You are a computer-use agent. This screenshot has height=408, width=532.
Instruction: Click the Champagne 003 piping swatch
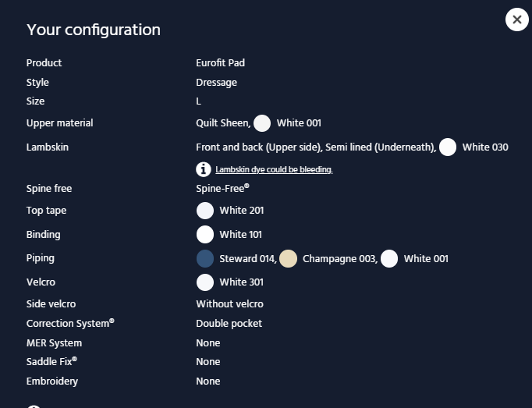point(289,259)
